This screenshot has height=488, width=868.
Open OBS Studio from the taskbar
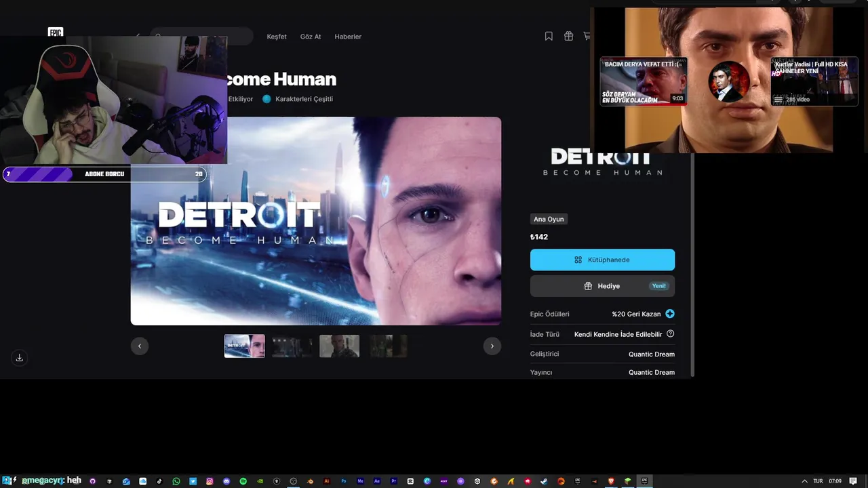pos(293,481)
